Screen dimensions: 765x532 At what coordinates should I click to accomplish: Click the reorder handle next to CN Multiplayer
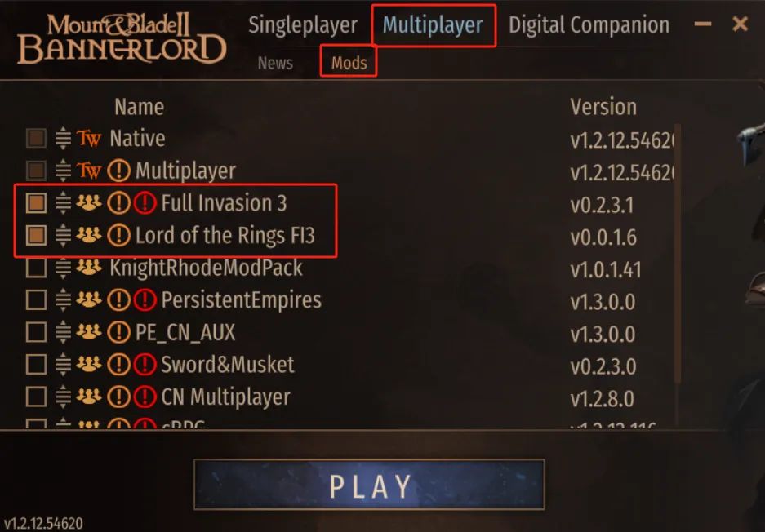click(x=64, y=397)
